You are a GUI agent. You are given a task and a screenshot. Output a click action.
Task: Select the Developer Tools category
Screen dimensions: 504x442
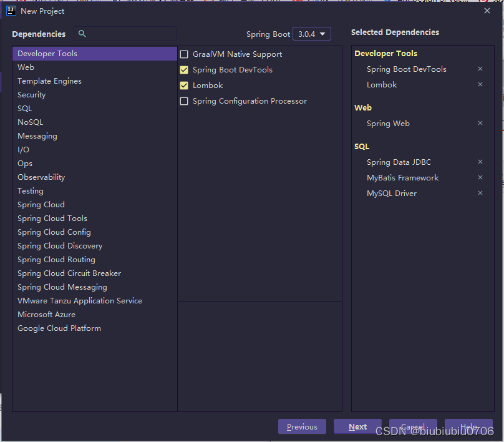95,54
